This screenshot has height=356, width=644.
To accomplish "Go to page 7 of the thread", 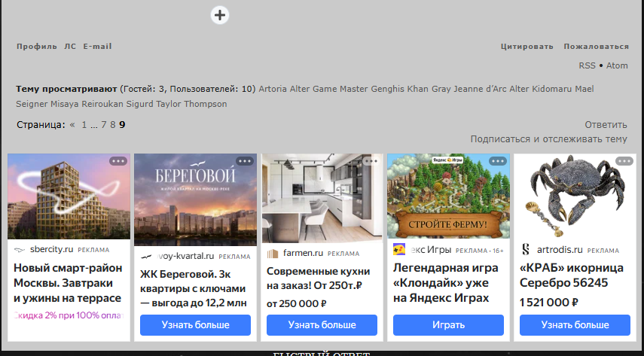I will pos(104,124).
